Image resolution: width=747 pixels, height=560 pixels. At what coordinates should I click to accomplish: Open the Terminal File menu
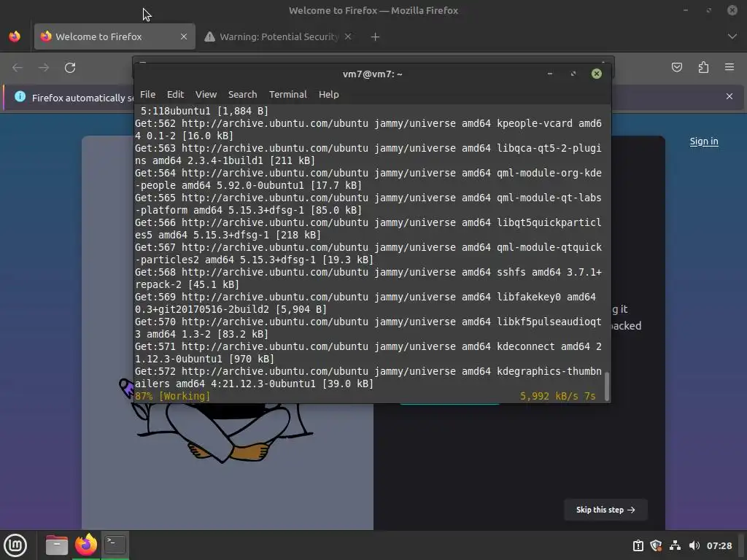[x=147, y=94]
